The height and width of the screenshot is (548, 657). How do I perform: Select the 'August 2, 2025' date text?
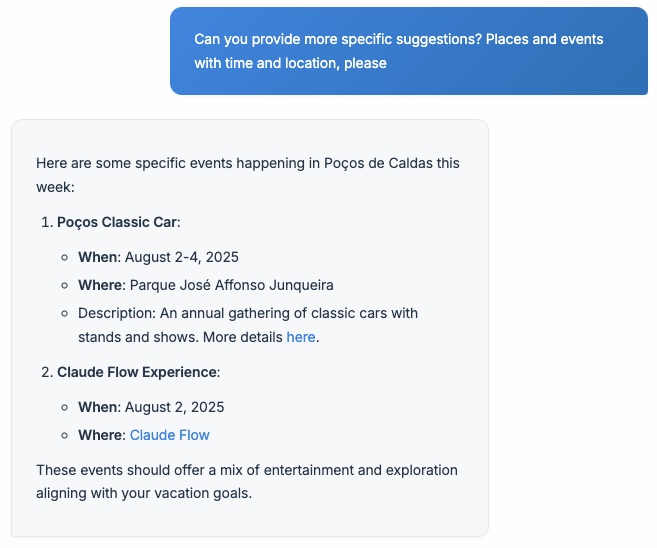click(174, 407)
